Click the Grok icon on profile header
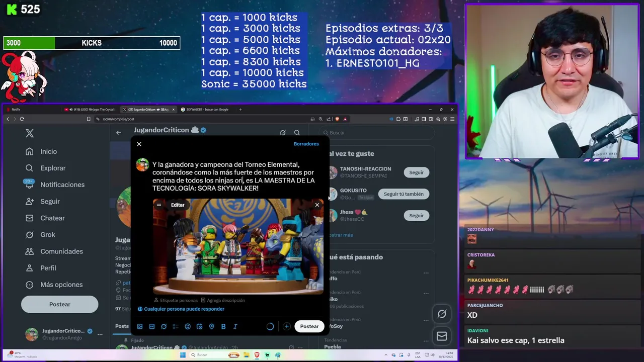 [283, 133]
